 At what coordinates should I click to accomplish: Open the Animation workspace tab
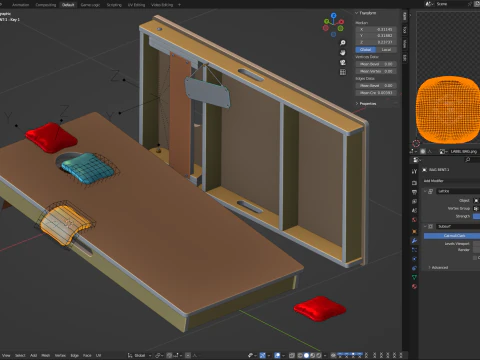click(20, 5)
